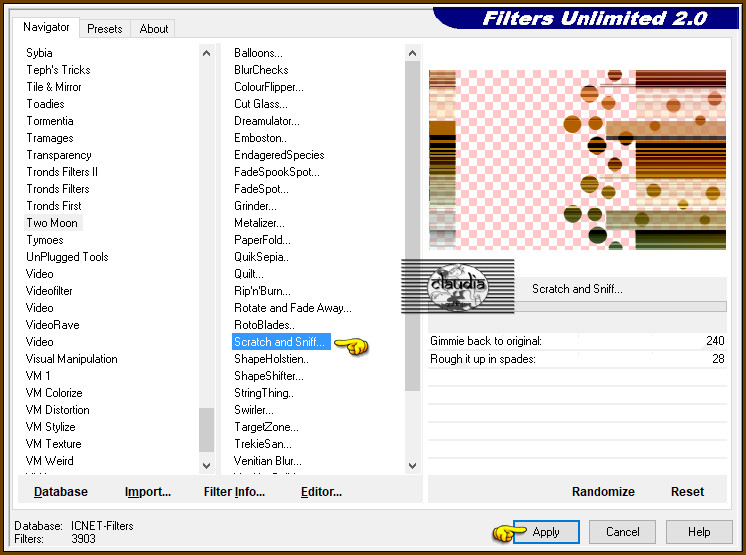Choose the FadeSpookSpot... filter
This screenshot has width=746, height=555.
click(x=276, y=172)
